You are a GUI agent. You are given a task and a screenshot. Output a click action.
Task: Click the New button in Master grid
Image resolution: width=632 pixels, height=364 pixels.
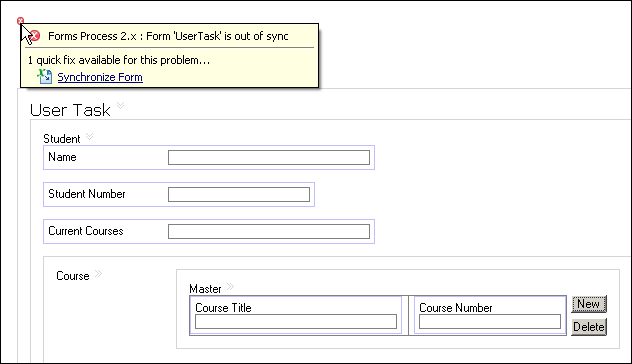[589, 304]
